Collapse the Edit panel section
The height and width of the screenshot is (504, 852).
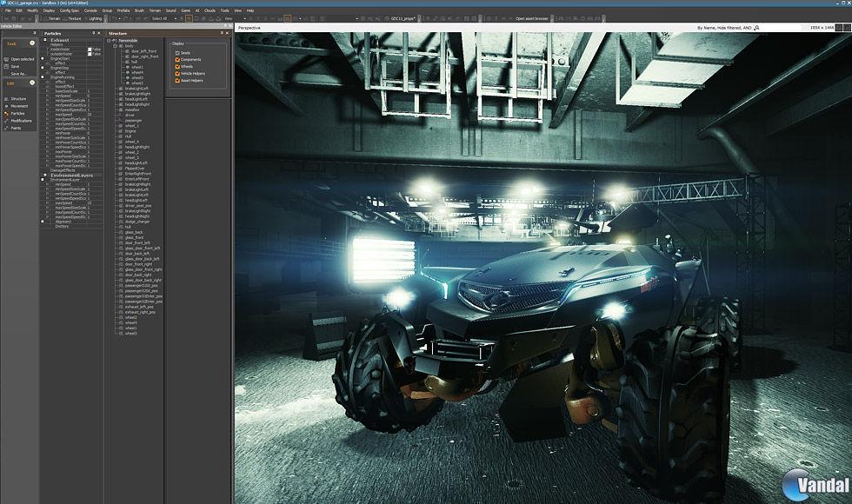click(x=32, y=83)
